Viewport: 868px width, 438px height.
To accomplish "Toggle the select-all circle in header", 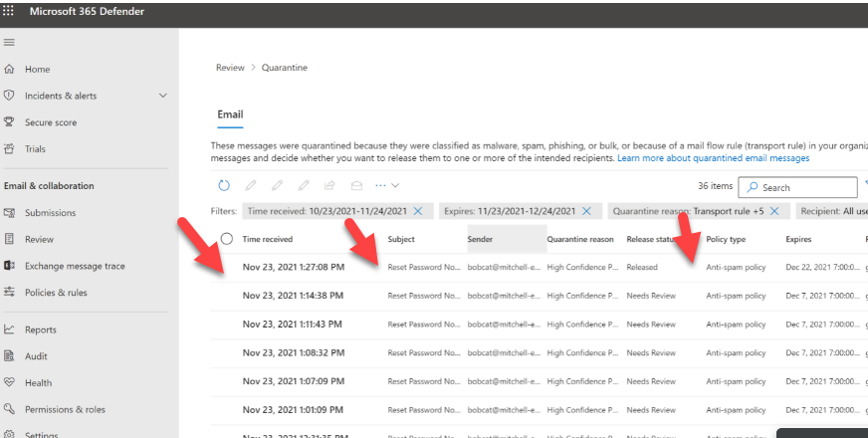I will click(226, 239).
